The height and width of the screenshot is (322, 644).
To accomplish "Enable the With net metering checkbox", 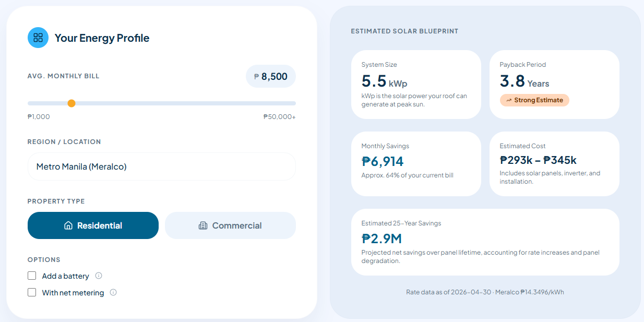I will 32,292.
